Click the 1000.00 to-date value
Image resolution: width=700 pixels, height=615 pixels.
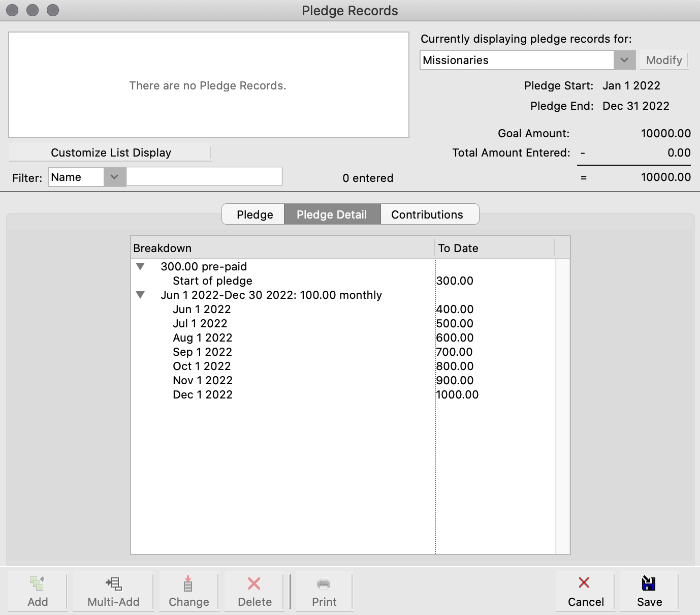pyautogui.click(x=457, y=394)
